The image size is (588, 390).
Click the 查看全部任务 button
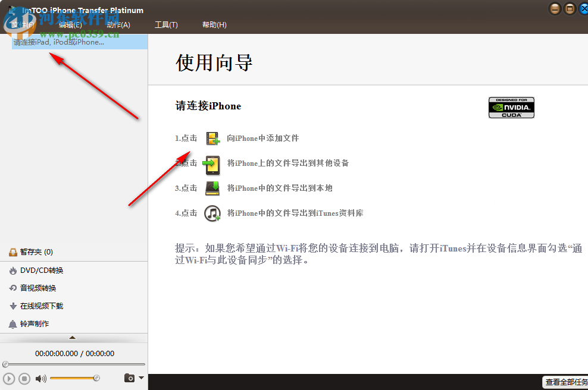tap(565, 382)
